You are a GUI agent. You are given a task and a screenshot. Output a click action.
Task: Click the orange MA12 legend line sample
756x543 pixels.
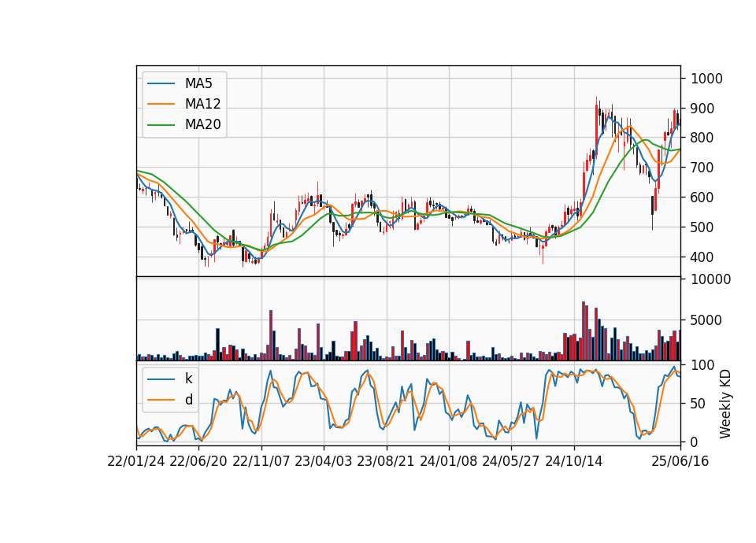click(x=161, y=104)
